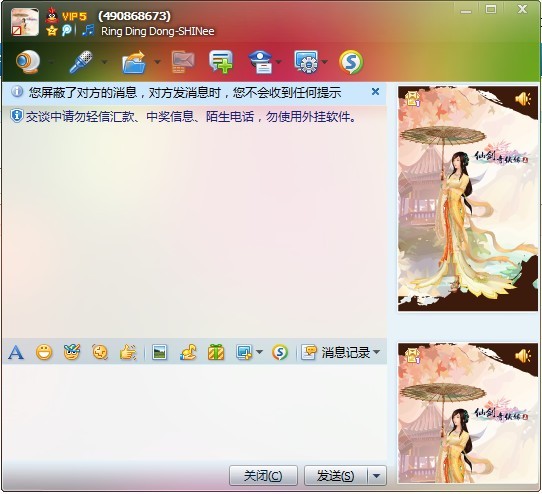Click the music note icon
542x494 pixels.
point(88,30)
